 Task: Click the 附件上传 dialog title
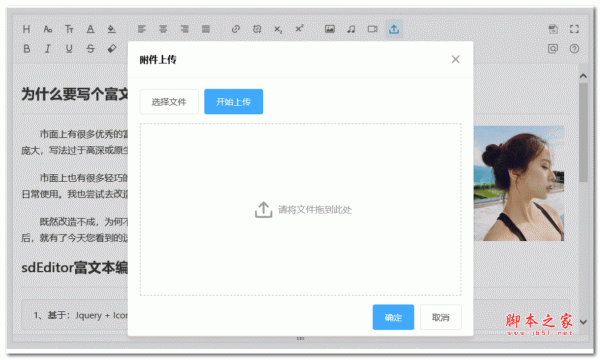[158, 60]
